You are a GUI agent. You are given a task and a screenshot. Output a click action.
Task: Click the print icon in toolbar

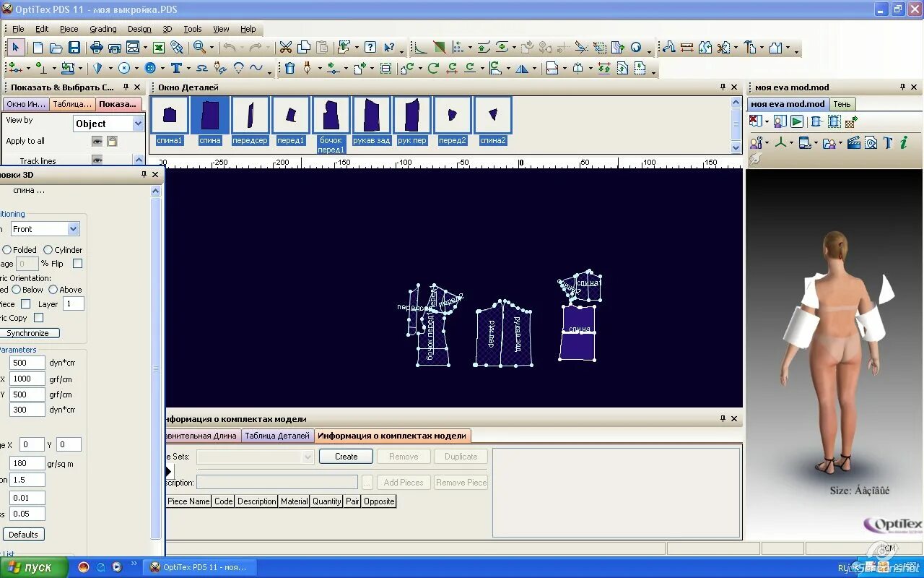pyautogui.click(x=97, y=48)
